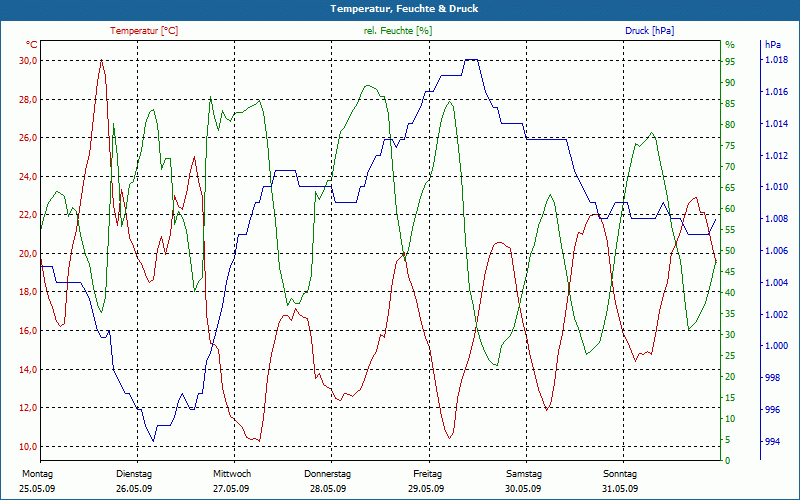
Task: Click the '24,0' temperature axis value
Action: (28, 177)
